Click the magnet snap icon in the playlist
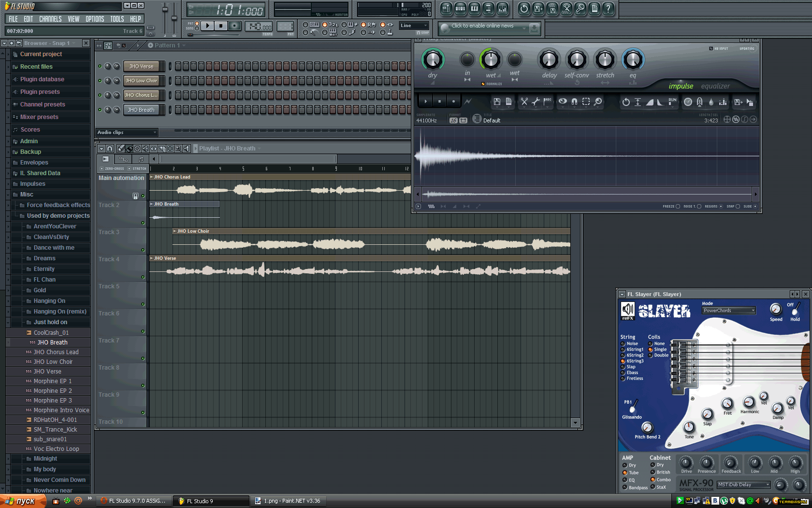This screenshot has width=812, height=508. (x=110, y=149)
